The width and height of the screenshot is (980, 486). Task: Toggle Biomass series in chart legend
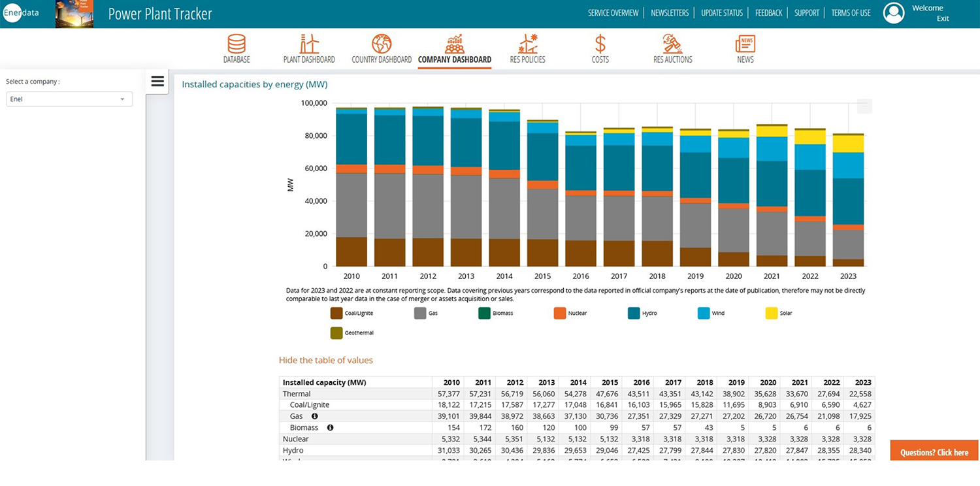(496, 314)
